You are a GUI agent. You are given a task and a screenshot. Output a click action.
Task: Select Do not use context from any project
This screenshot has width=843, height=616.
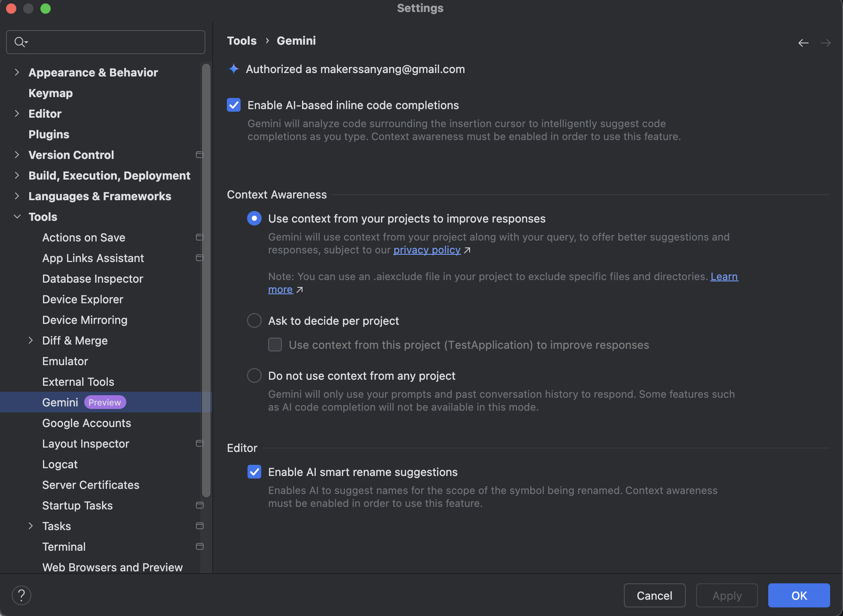[x=254, y=375]
